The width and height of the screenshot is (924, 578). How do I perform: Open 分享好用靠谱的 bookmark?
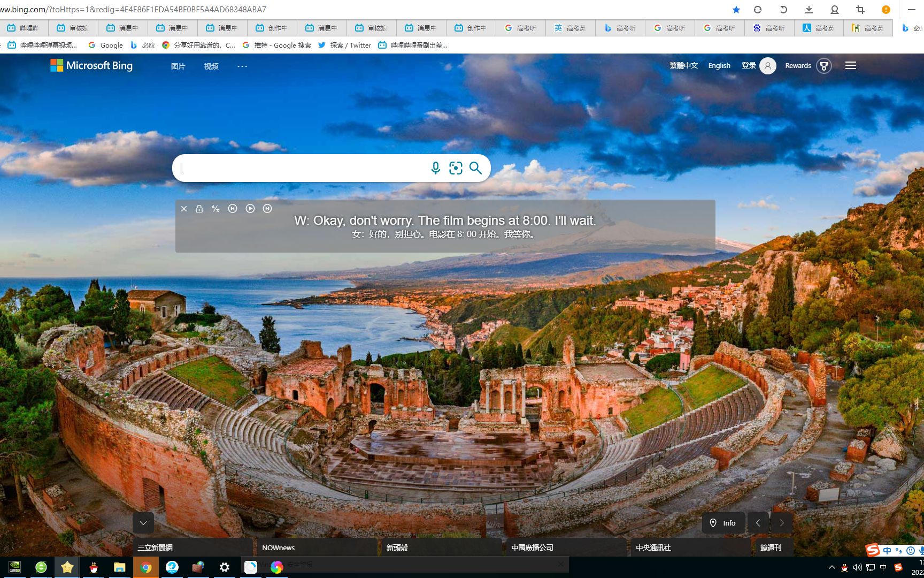[198, 45]
